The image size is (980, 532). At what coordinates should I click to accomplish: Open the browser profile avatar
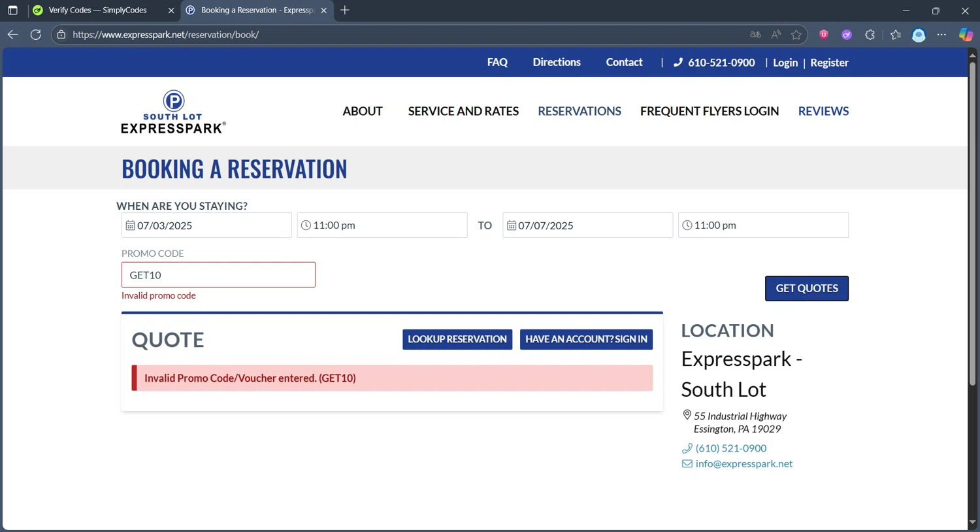coord(919,35)
